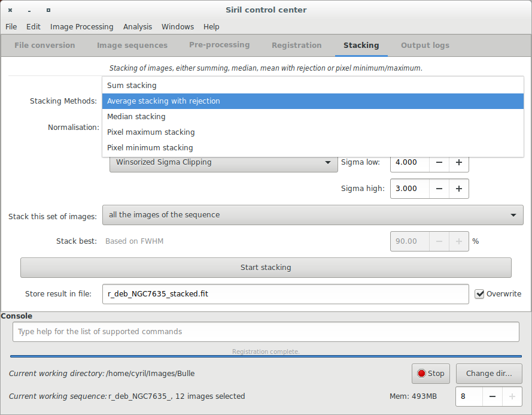Click the registration progress bar

click(266, 356)
